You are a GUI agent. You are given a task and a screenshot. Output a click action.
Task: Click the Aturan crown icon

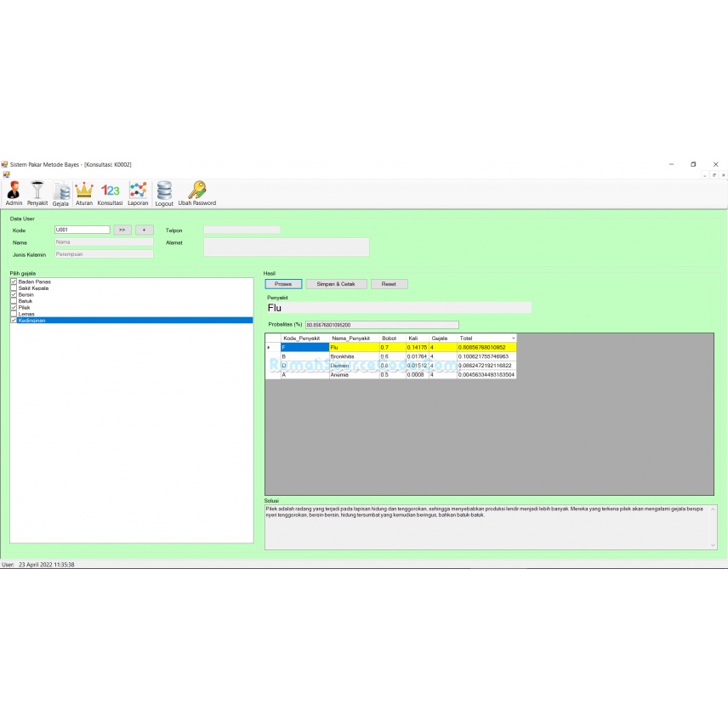(83, 191)
